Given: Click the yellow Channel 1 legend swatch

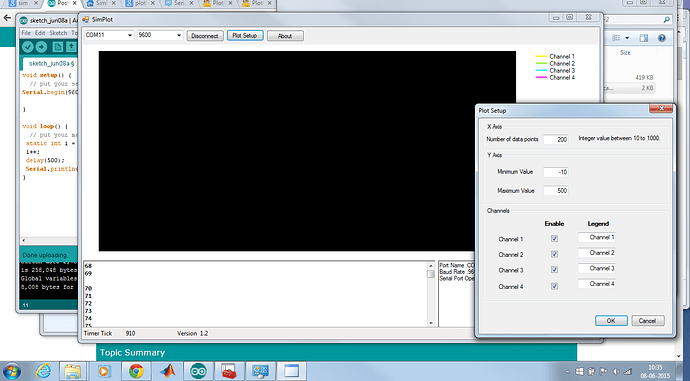Looking at the screenshot, I should point(541,56).
